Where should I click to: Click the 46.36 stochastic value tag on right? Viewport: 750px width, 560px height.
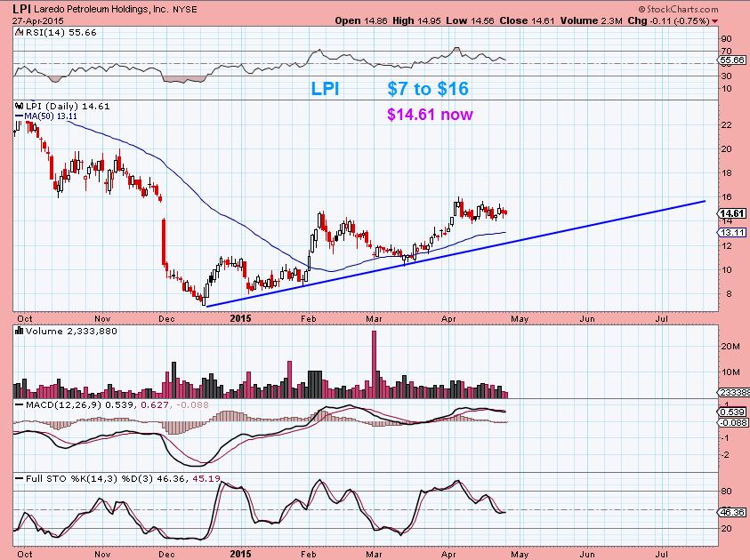click(x=732, y=512)
